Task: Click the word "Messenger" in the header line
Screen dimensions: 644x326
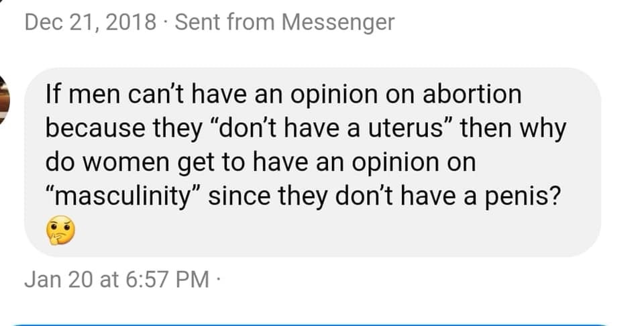Action: click(337, 23)
